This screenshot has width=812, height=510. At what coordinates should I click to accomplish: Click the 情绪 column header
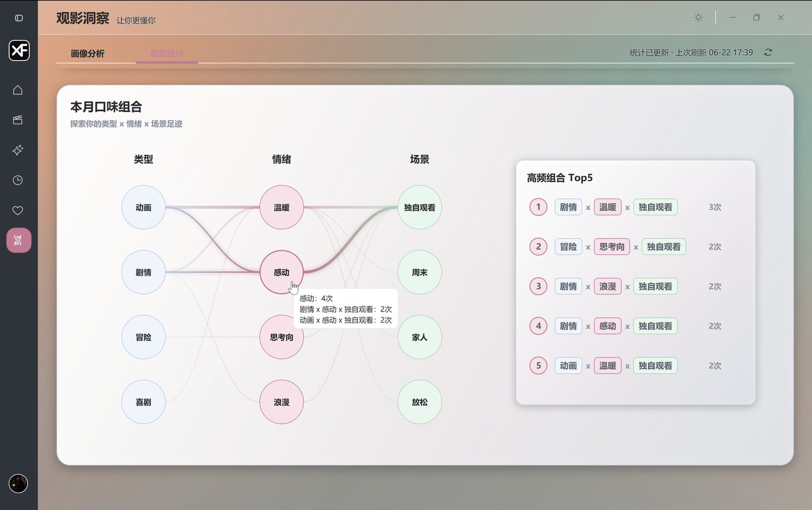pyautogui.click(x=281, y=159)
